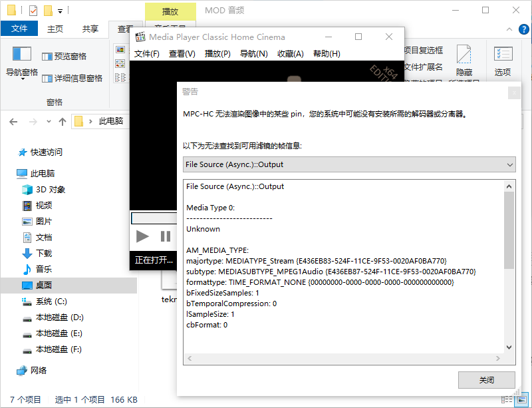Click Play button in Media Player Classic
The width and height of the screenshot is (532, 408).
click(x=142, y=236)
